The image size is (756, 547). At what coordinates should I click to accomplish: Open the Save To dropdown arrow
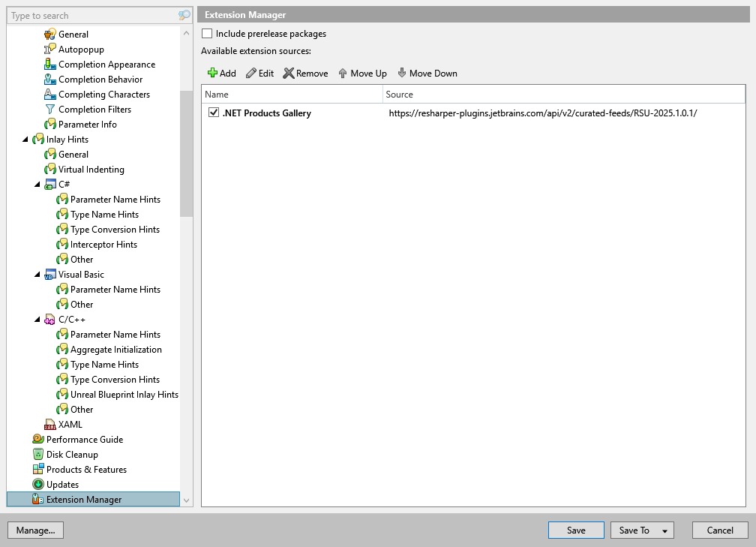pos(664,530)
